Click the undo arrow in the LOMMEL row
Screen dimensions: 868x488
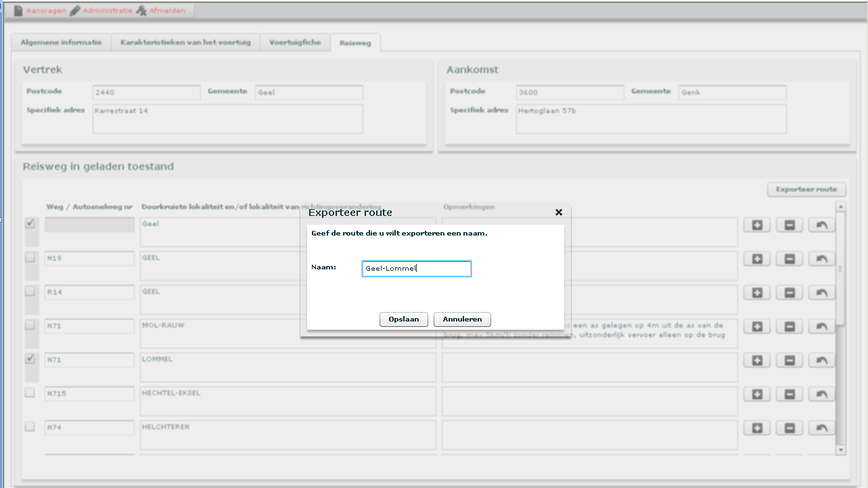tap(822, 360)
